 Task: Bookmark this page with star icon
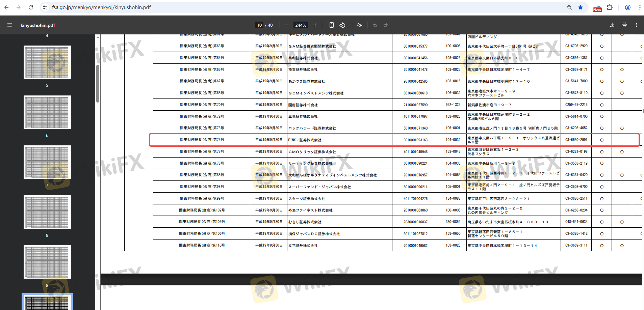tap(581, 7)
